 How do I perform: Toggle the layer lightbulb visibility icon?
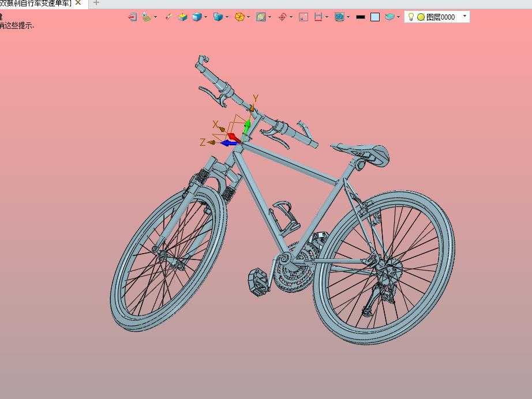click(411, 17)
